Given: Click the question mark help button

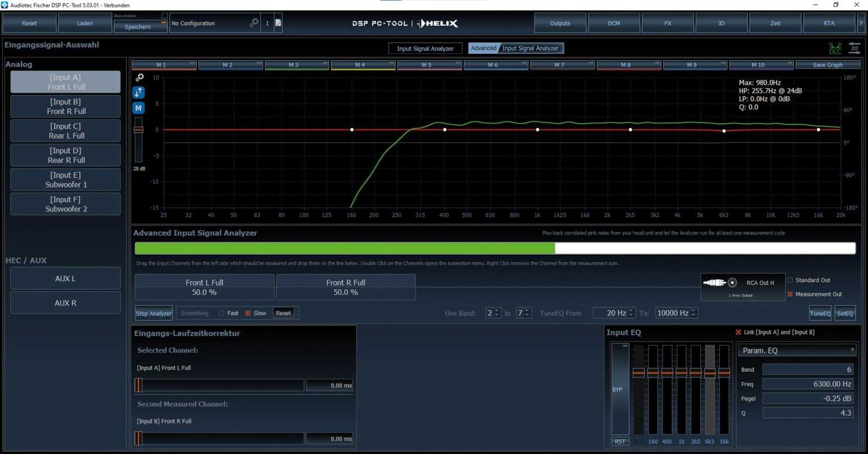Looking at the screenshot, I should click(x=861, y=23).
